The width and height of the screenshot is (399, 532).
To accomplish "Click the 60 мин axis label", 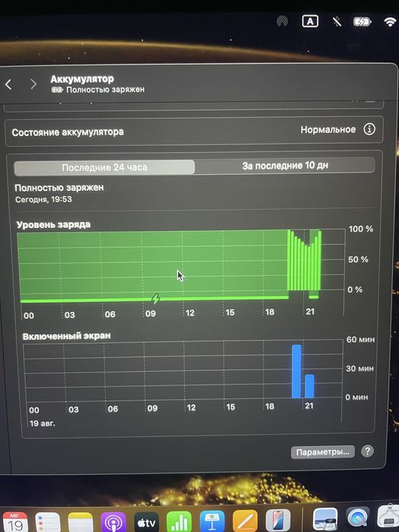I will click(x=360, y=340).
